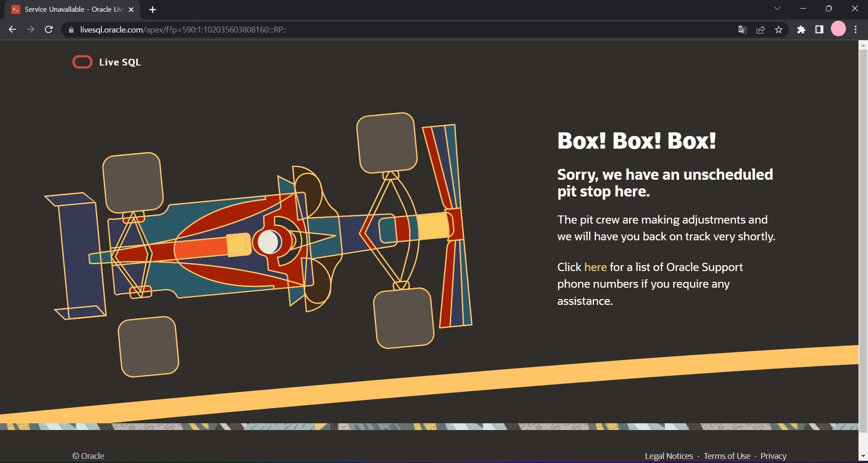
Task: Click the share page icon
Action: 760,30
